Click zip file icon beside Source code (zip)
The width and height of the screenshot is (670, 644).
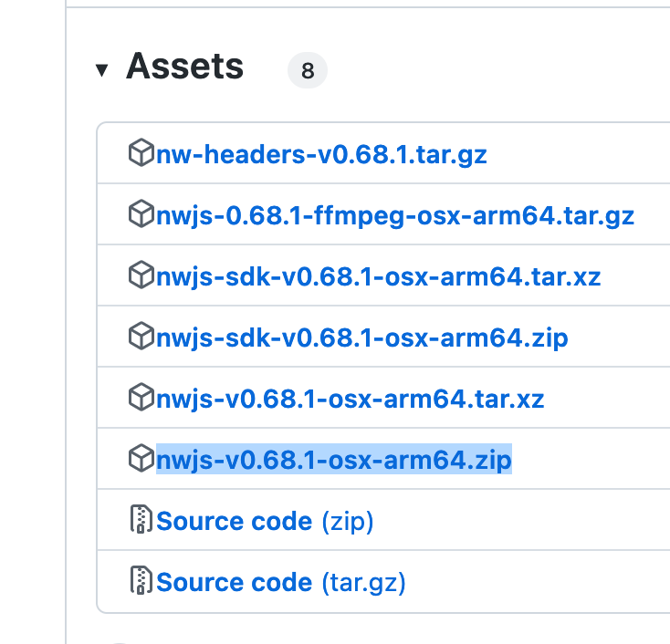141,519
